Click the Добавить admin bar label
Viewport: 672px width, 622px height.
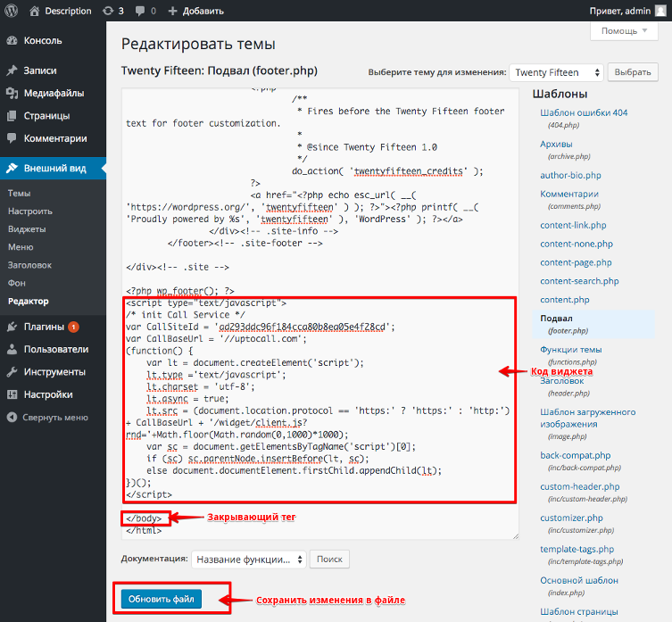(203, 11)
